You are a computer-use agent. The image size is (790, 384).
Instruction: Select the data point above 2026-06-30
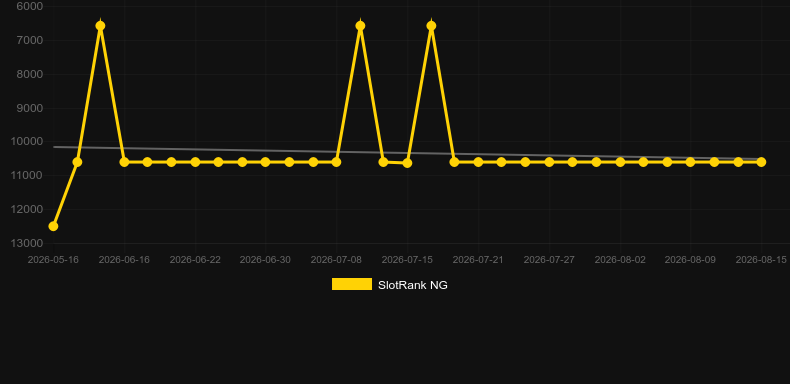(266, 162)
